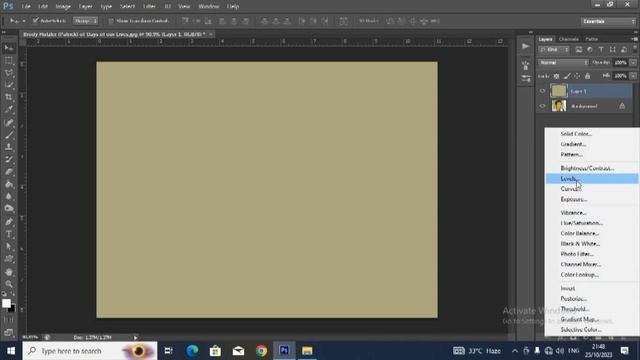Open the layer filter Kind dropdown
The image size is (640, 360).
[x=554, y=50]
